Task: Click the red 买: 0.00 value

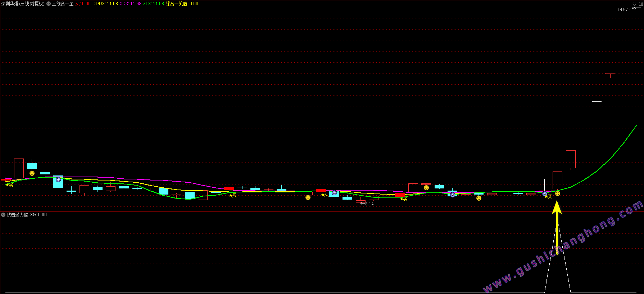Action: 83,4
